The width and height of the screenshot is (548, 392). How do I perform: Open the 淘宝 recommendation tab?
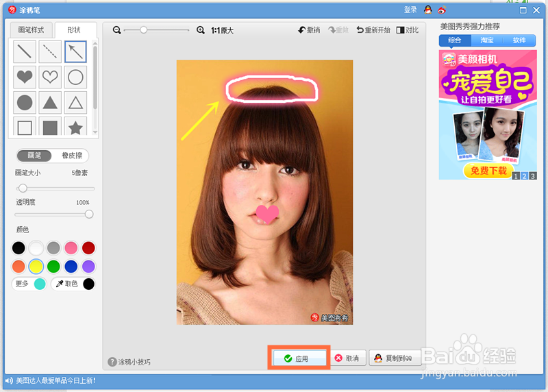click(487, 40)
